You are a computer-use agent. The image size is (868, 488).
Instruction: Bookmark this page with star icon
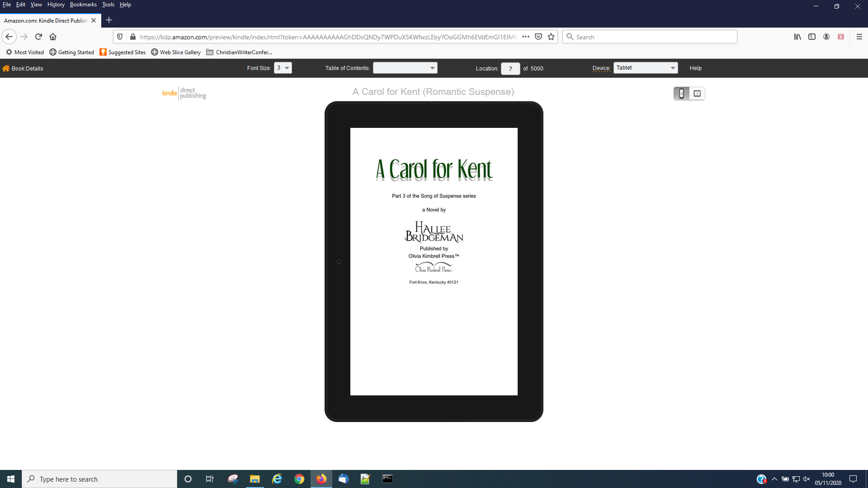click(551, 37)
